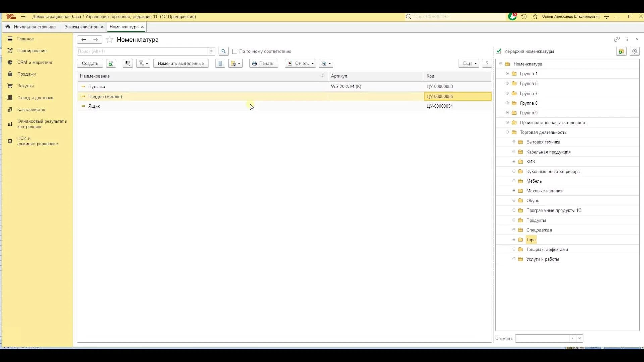
Task: Go back with the left arrow button
Action: pyautogui.click(x=84, y=40)
